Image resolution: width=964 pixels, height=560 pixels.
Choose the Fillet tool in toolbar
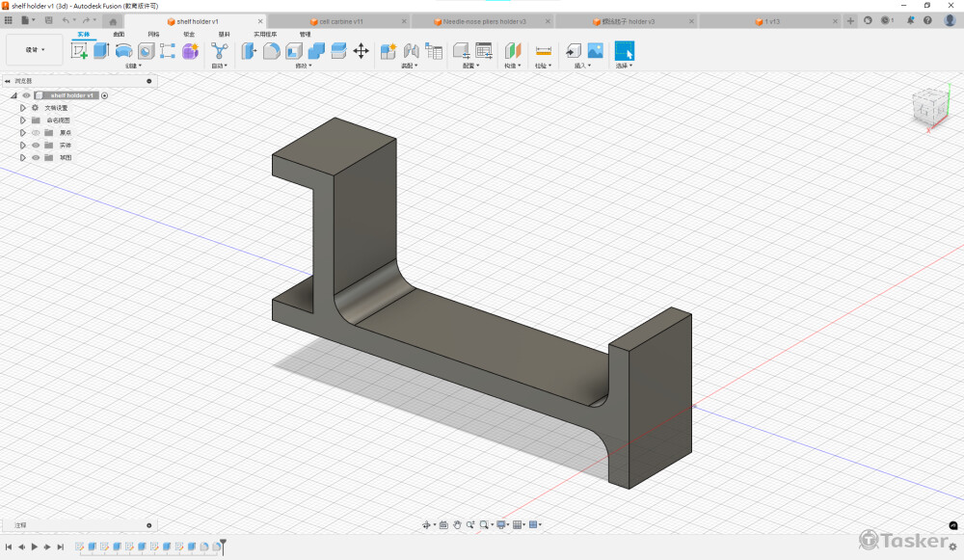pyautogui.click(x=272, y=51)
